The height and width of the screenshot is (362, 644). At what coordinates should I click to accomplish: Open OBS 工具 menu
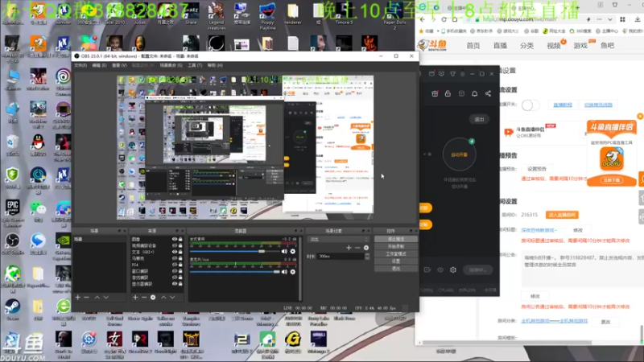click(195, 65)
